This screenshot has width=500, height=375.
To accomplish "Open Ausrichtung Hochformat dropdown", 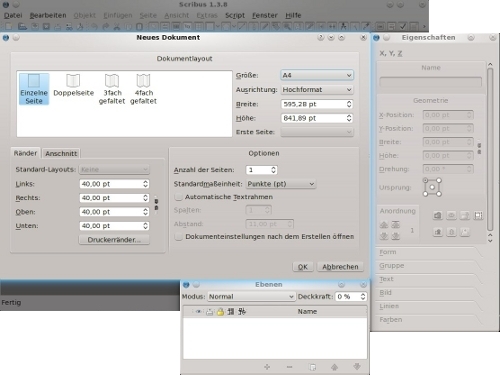I will [317, 90].
